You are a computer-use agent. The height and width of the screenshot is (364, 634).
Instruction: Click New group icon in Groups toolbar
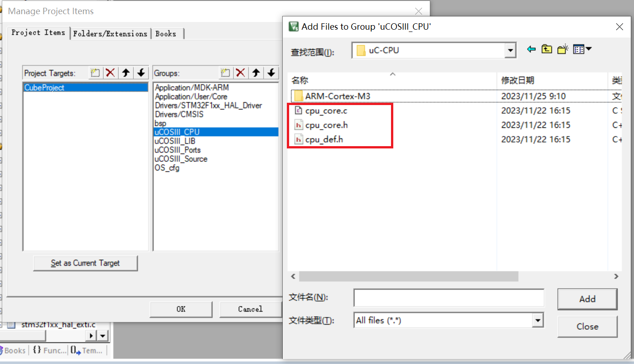[x=225, y=73]
